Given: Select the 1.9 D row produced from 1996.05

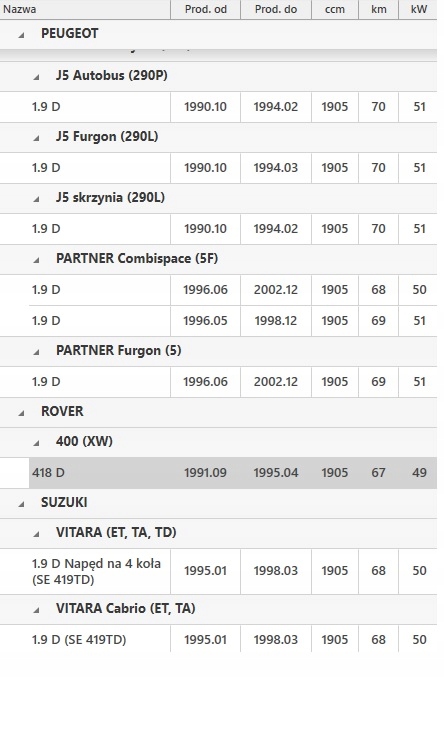Looking at the screenshot, I should point(233,321).
